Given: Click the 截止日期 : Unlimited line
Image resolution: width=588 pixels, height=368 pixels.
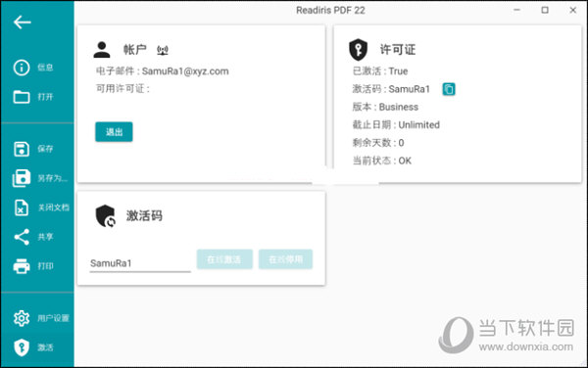Looking at the screenshot, I should (396, 125).
